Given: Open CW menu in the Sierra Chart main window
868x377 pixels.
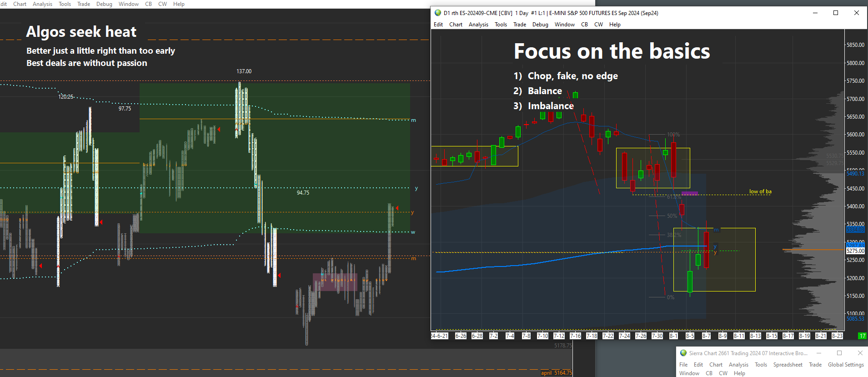Looking at the screenshot, I should [x=723, y=373].
